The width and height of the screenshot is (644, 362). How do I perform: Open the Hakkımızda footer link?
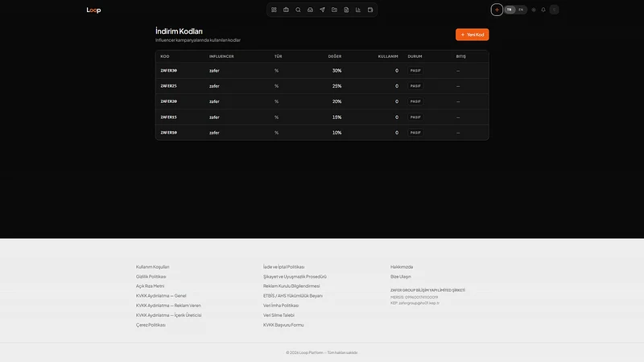pos(402,267)
